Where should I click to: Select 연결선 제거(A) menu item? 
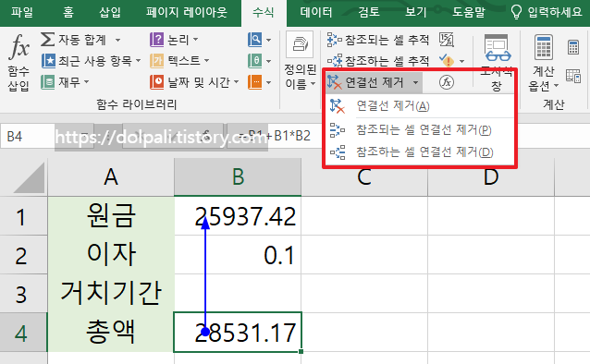click(420, 106)
